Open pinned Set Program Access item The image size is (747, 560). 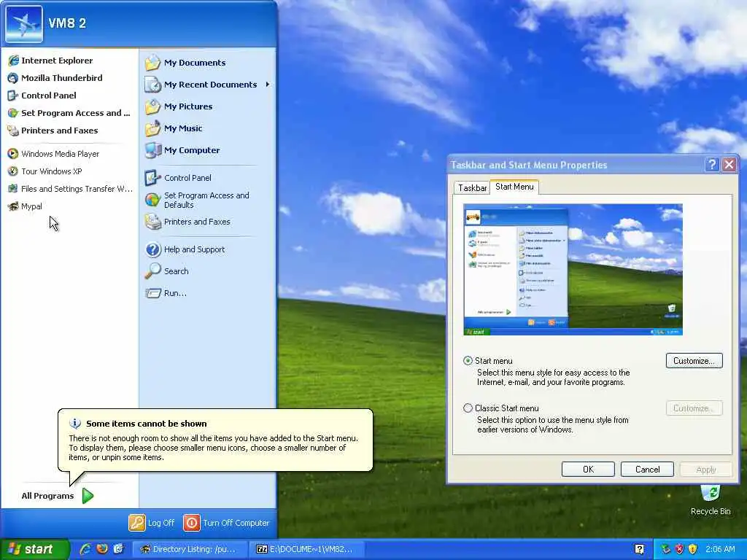[x=69, y=113]
